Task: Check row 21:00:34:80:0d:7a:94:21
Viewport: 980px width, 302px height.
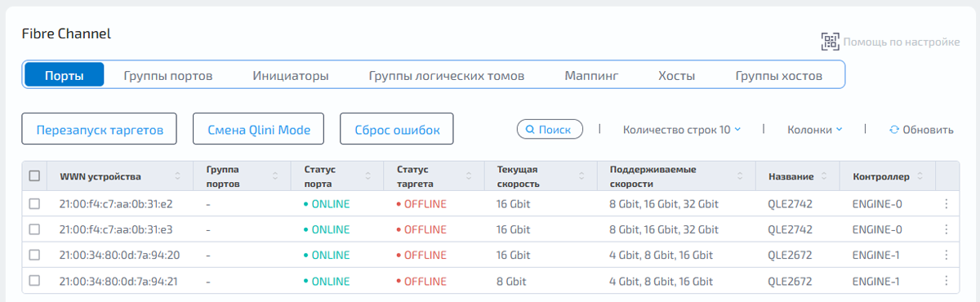Action: (34, 281)
